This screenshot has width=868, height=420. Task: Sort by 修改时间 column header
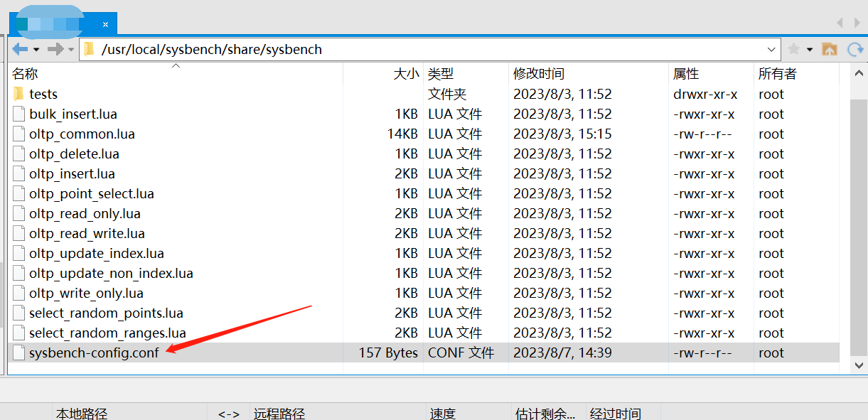click(x=539, y=73)
